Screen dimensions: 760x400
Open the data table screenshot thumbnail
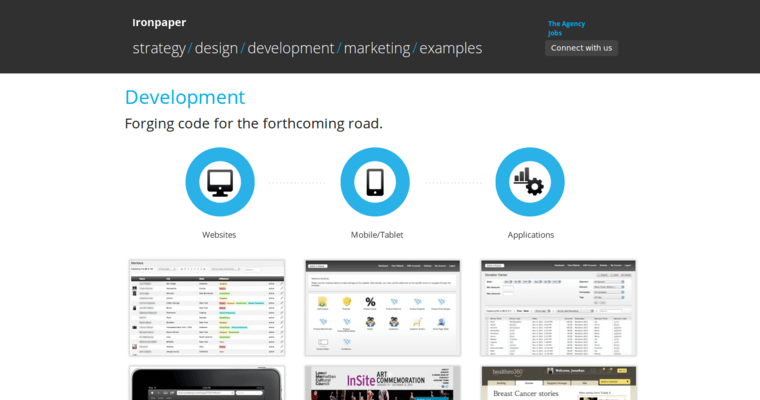click(207, 307)
